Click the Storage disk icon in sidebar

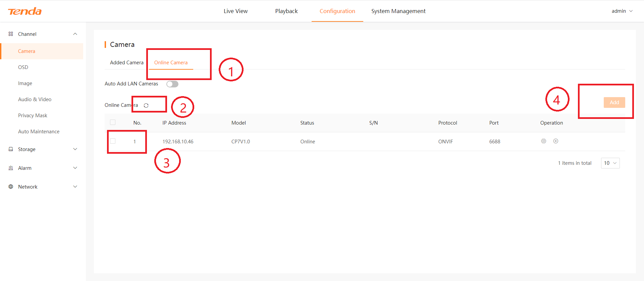click(x=11, y=149)
